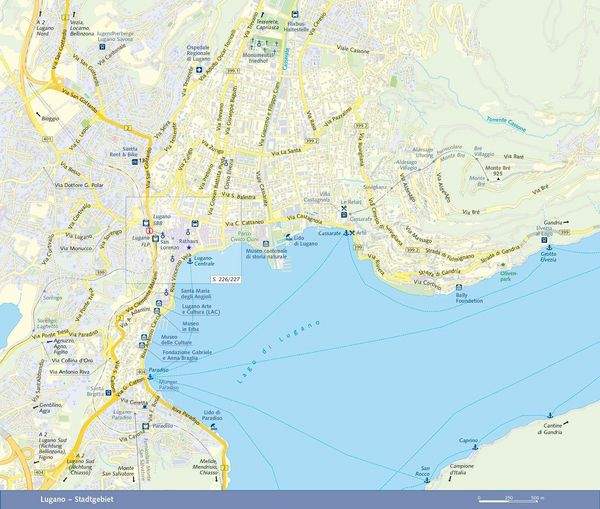Select the 'Via S. Balestra' street label

click(x=238, y=196)
